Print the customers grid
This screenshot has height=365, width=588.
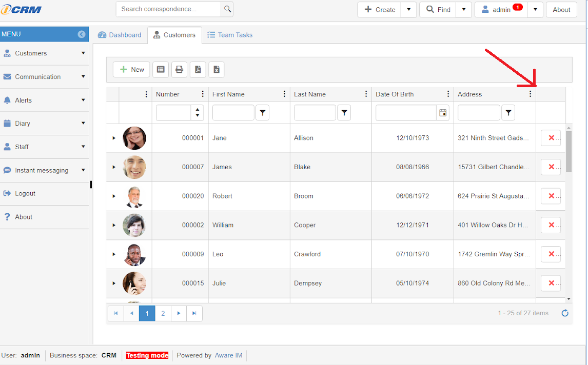[179, 69]
